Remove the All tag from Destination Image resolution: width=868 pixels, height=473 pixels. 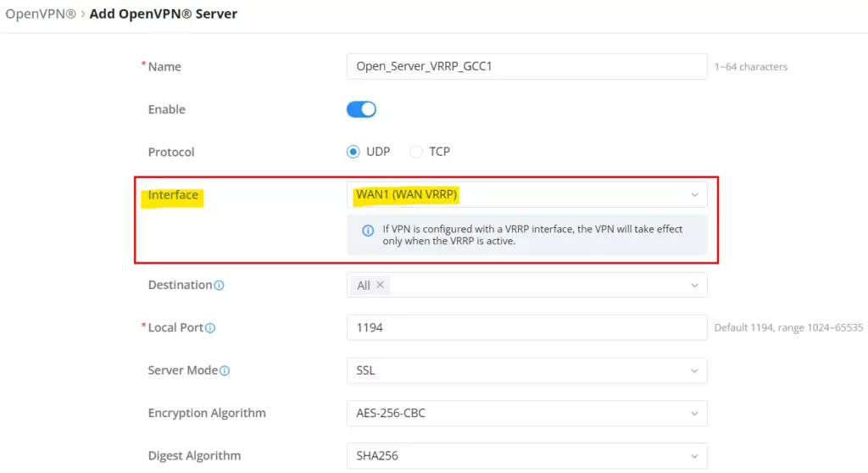click(380, 285)
